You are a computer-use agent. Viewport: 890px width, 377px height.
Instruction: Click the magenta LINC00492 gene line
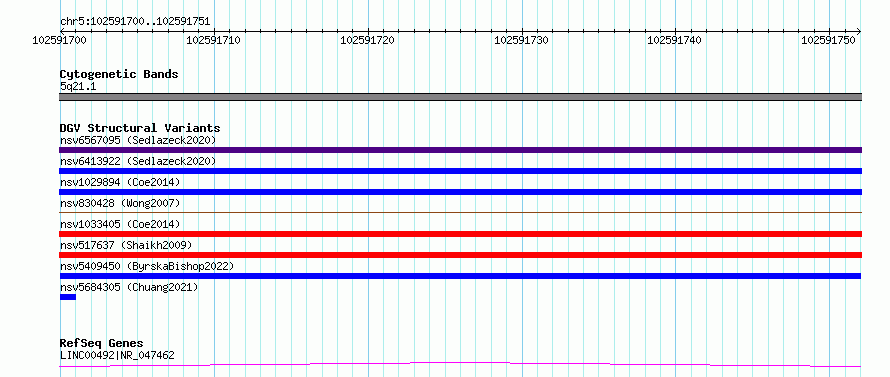[x=460, y=364]
